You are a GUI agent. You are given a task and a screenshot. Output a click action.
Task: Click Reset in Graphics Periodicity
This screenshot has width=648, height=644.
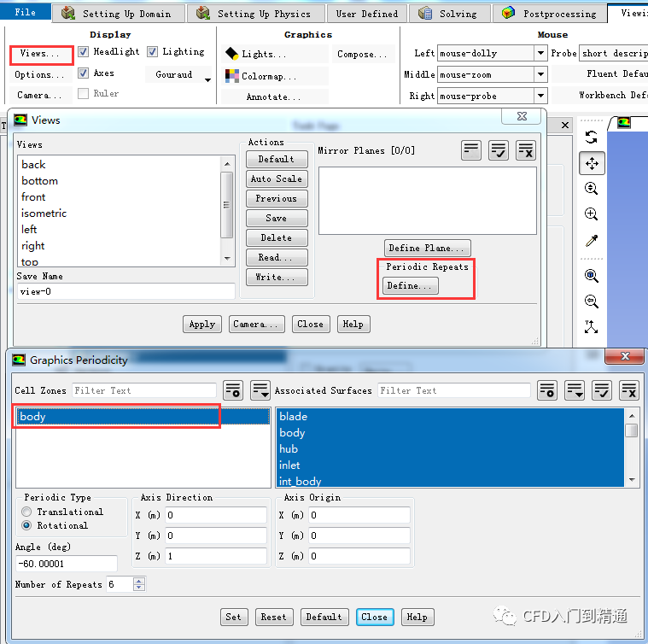click(274, 617)
